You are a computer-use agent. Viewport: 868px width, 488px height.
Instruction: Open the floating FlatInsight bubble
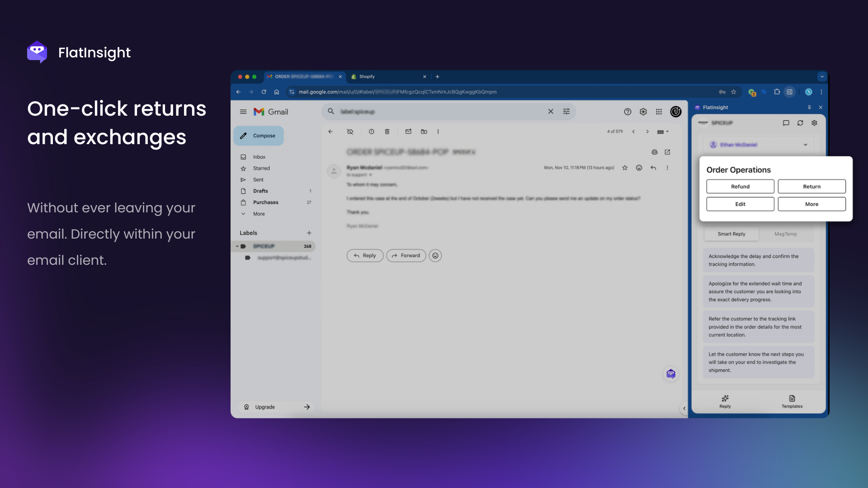(x=671, y=374)
